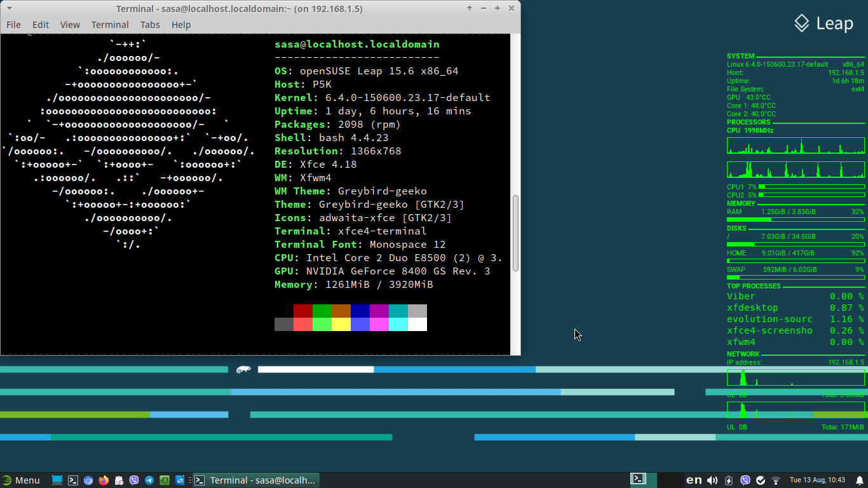This screenshot has width=868, height=488.
Task: Click the Terminal window taskbar button
Action: point(255,480)
